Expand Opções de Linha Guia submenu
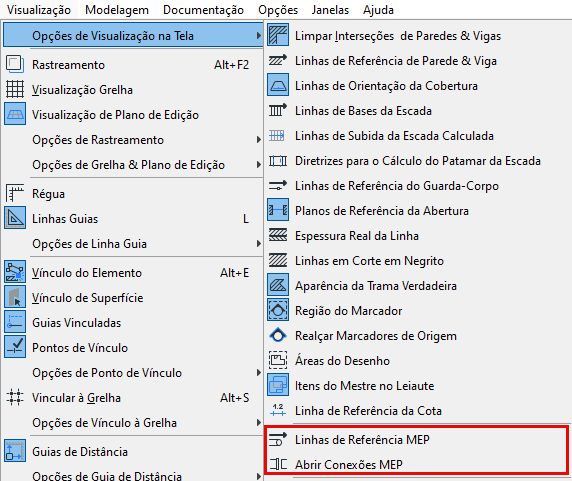Screen dimensions: 572x481 coord(133,243)
